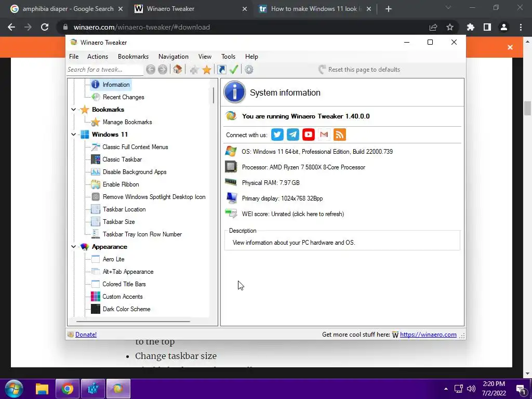Open the View menu
The width and height of the screenshot is (532, 399).
pyautogui.click(x=205, y=57)
